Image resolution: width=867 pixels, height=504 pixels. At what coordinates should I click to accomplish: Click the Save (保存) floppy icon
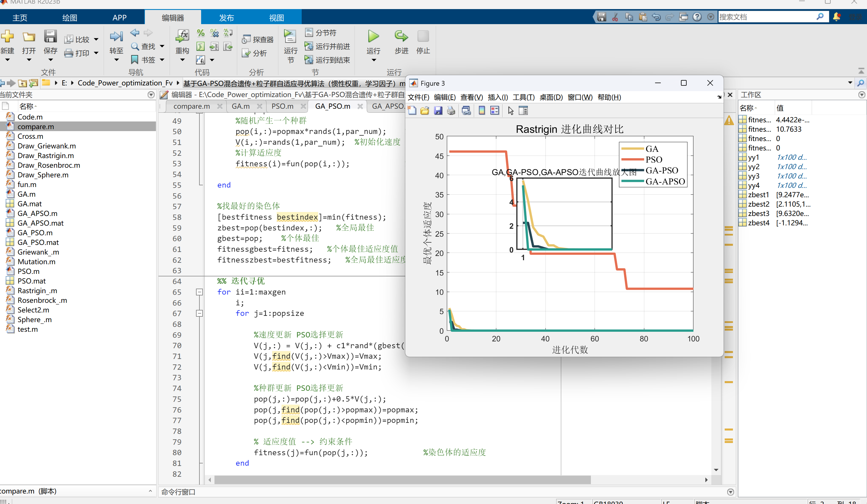click(x=50, y=36)
